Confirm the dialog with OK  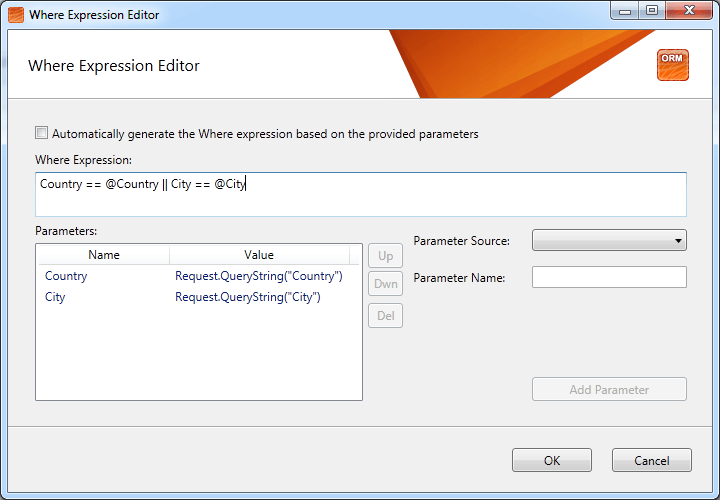coord(552,460)
